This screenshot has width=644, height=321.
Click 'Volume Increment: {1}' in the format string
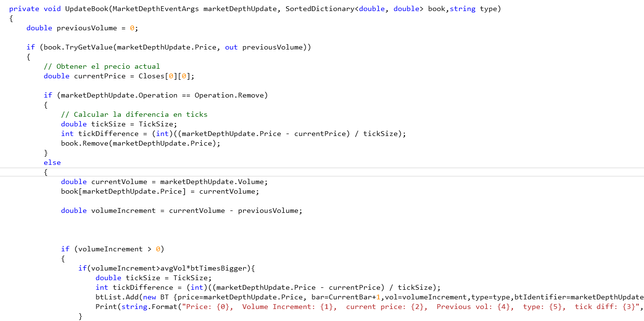[287, 307]
